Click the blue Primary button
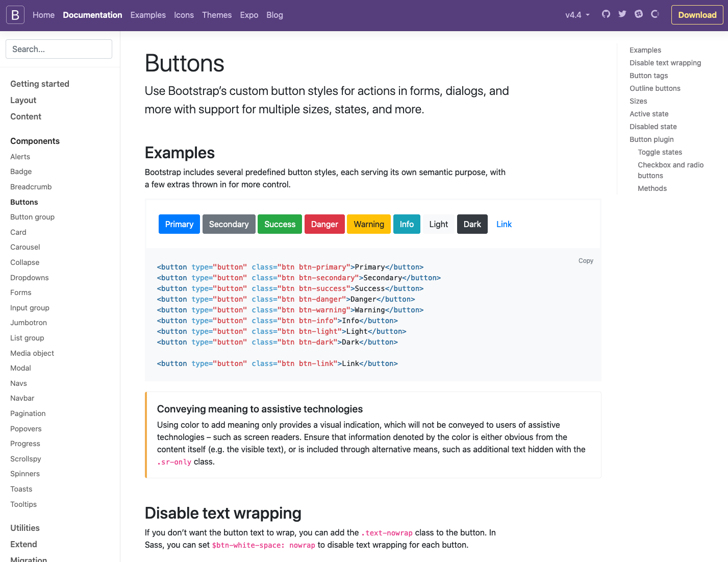Image resolution: width=728 pixels, height=562 pixels. 179,224
